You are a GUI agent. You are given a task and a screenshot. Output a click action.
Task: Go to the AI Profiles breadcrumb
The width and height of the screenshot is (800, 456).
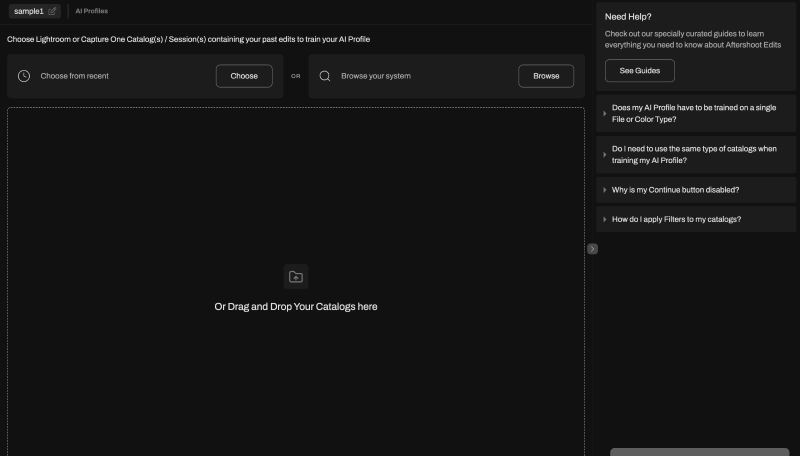click(x=92, y=11)
